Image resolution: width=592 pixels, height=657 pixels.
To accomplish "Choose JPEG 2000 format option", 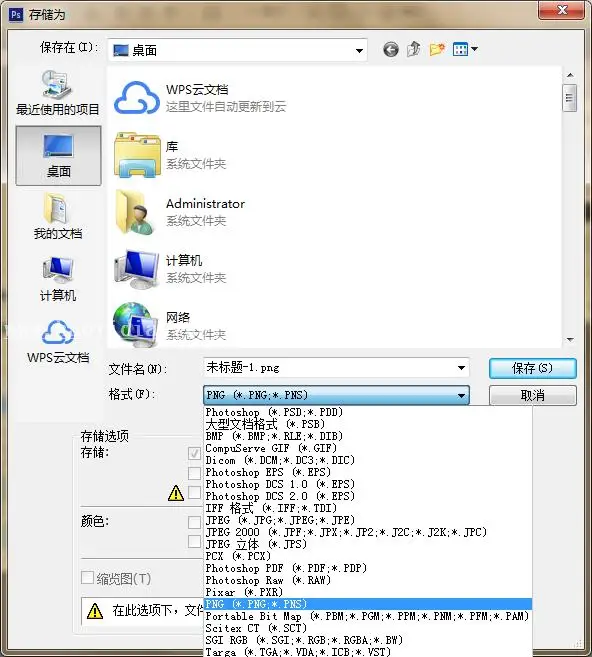I will [x=368, y=532].
